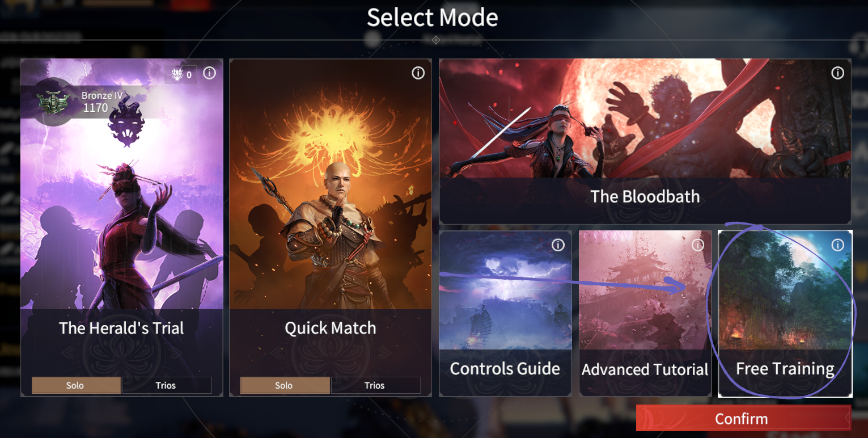
Task: Choose the Controls Guide mode
Action: [x=505, y=313]
